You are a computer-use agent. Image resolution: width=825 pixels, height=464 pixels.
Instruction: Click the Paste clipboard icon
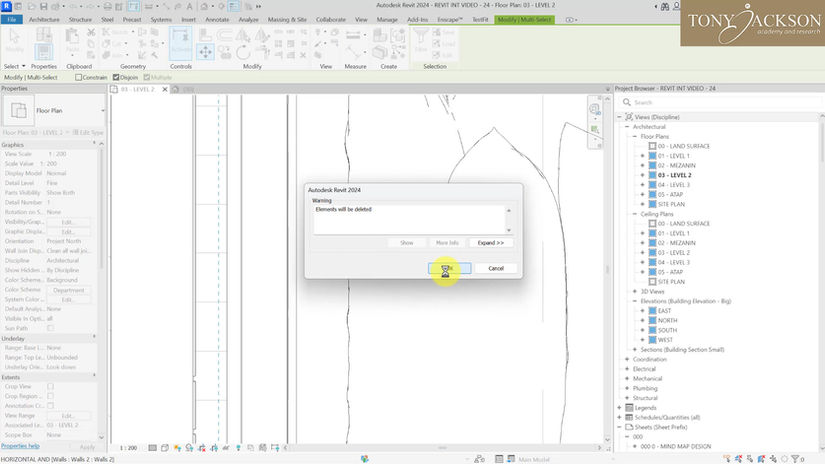coord(72,37)
